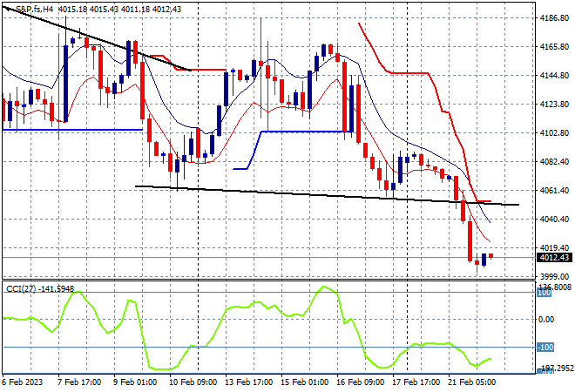575x392 pixels.
Task: Select the CCI(27) indicator label
Action: [21, 289]
